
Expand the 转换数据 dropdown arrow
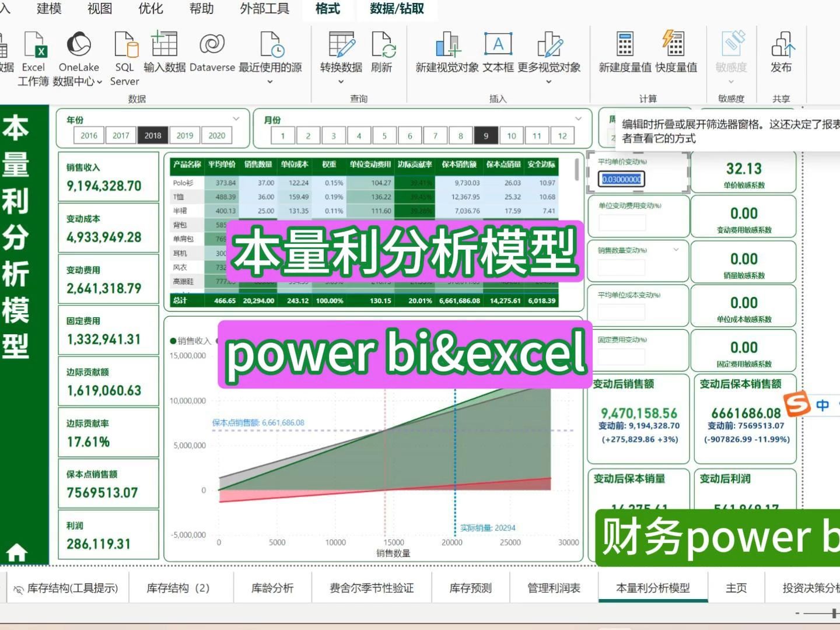click(341, 82)
